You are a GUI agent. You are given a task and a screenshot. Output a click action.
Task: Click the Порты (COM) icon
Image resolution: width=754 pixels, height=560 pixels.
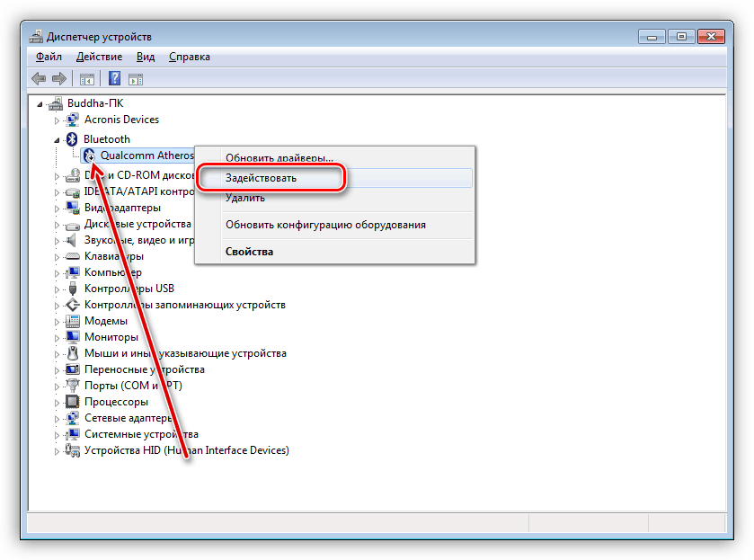coord(73,386)
